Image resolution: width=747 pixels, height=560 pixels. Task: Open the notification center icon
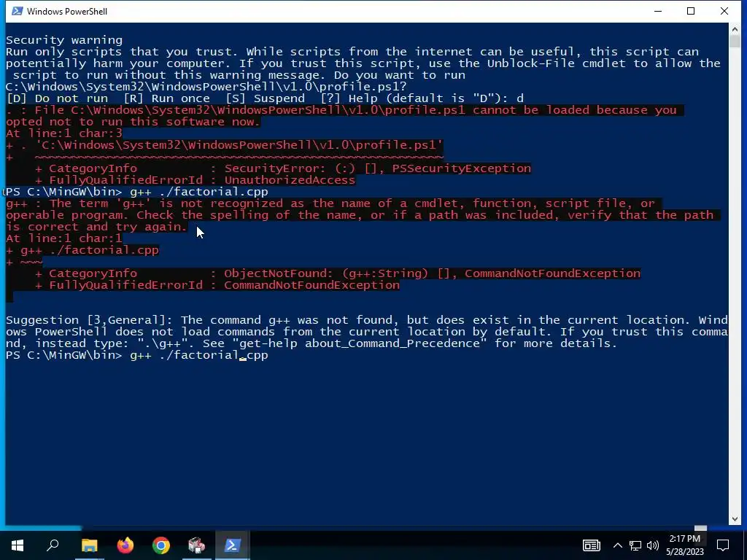723,545
